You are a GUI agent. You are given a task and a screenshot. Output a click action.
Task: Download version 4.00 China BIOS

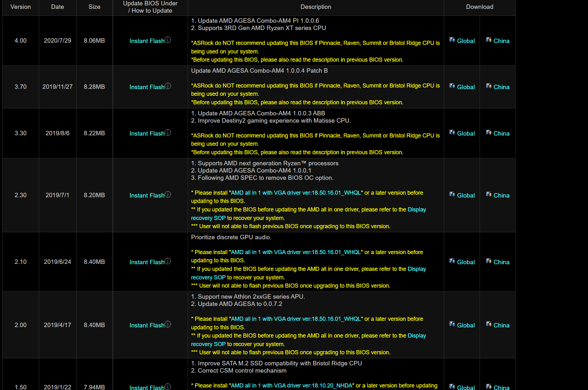(501, 41)
